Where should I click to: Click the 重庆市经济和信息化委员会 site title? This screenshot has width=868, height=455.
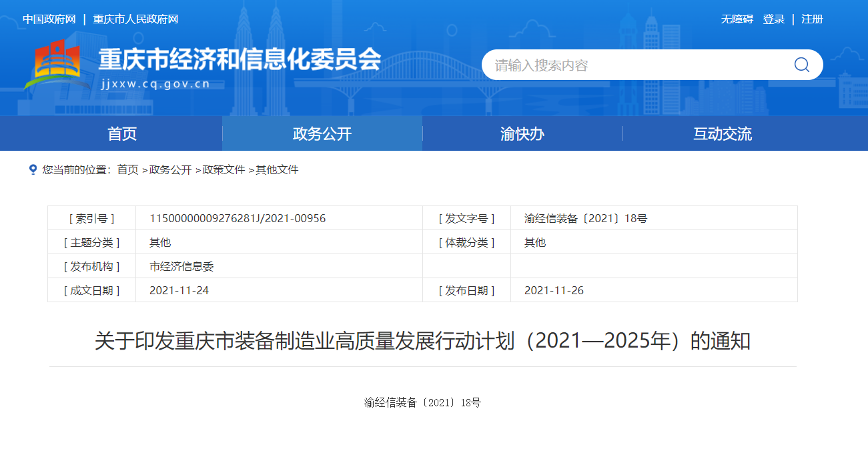pos(240,60)
